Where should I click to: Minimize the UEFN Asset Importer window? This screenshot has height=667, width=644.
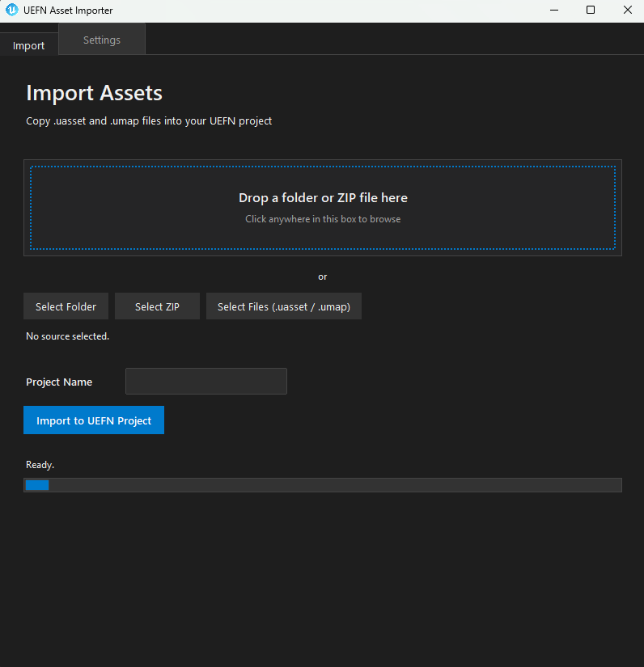(x=553, y=11)
